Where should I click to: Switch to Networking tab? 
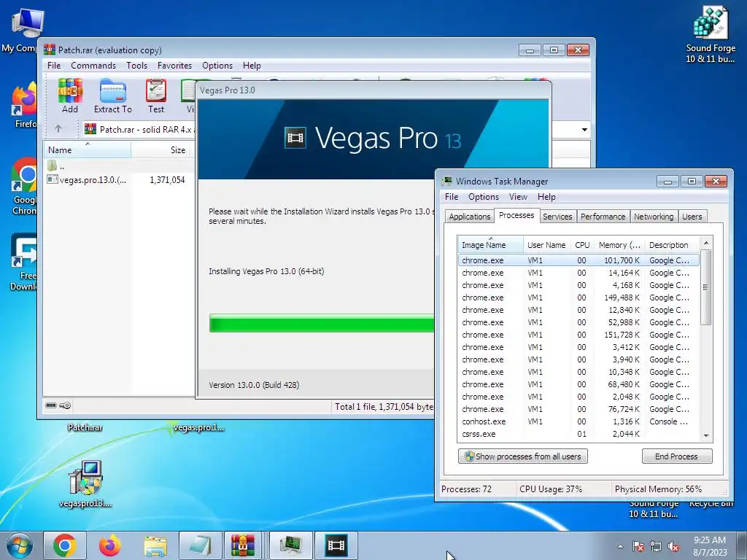pos(654,216)
